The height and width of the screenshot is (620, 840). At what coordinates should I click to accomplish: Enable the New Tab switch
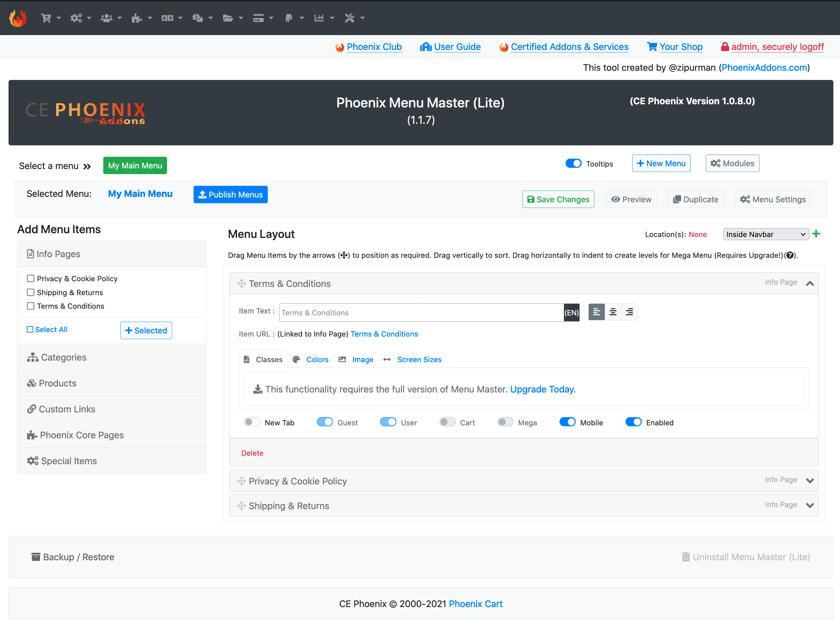pos(252,422)
